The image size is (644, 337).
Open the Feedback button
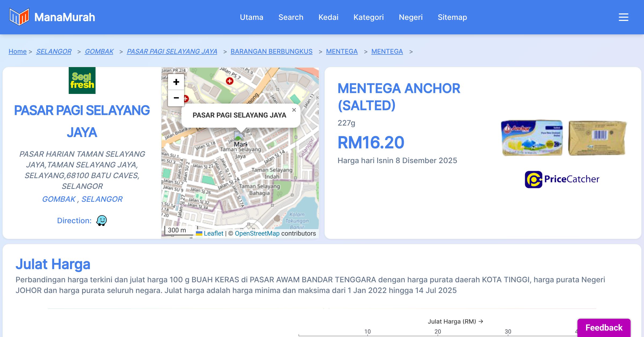(x=604, y=327)
